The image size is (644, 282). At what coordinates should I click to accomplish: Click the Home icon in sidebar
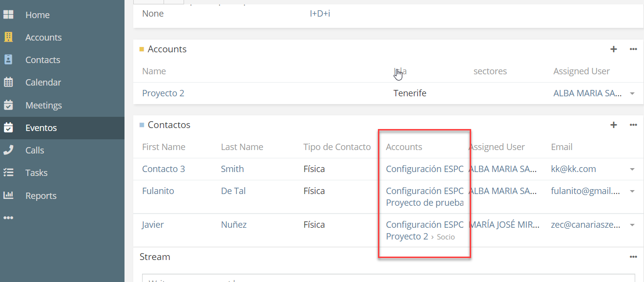click(8, 15)
